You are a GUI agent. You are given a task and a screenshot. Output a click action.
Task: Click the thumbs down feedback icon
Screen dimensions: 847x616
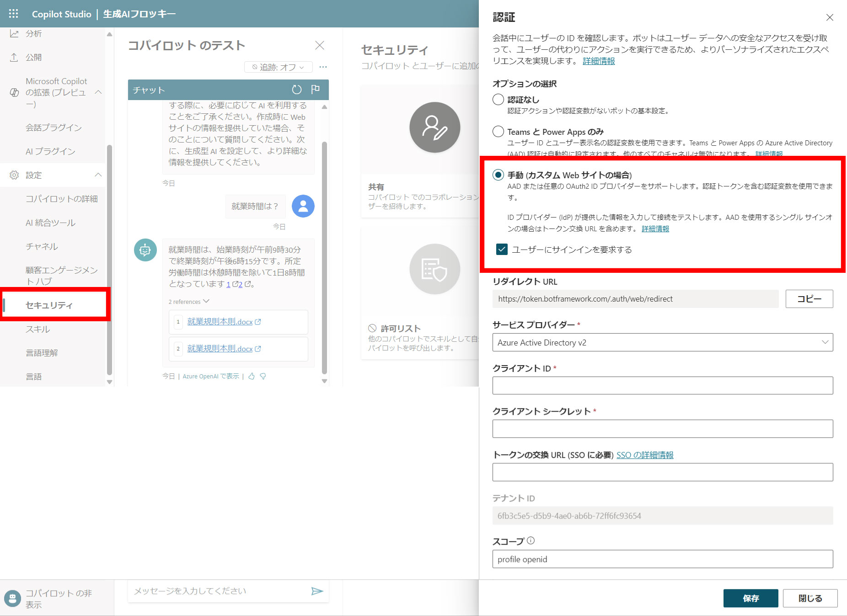coord(263,376)
